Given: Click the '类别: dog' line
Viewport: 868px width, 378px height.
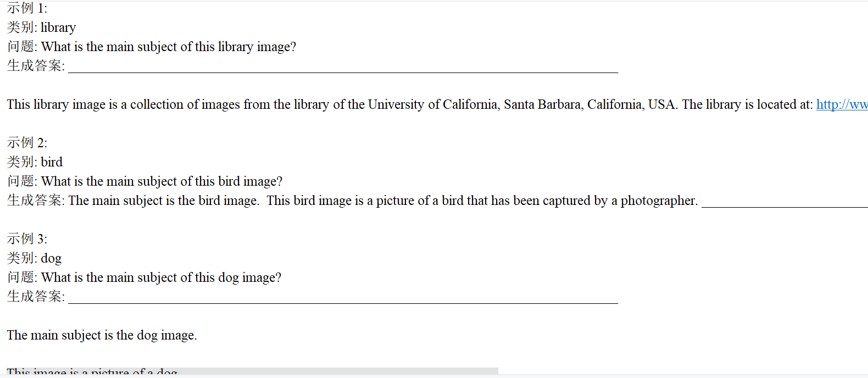Looking at the screenshot, I should [x=34, y=258].
